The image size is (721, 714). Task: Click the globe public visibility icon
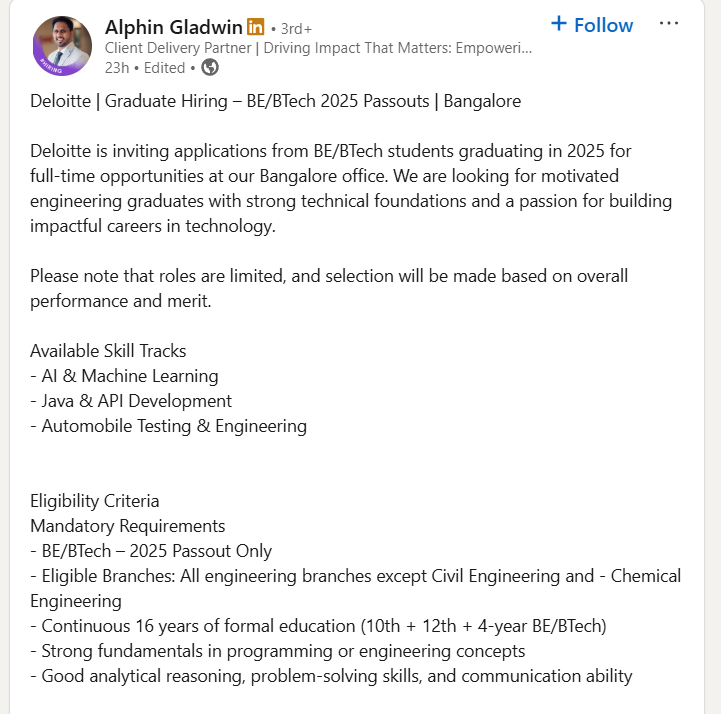210,68
